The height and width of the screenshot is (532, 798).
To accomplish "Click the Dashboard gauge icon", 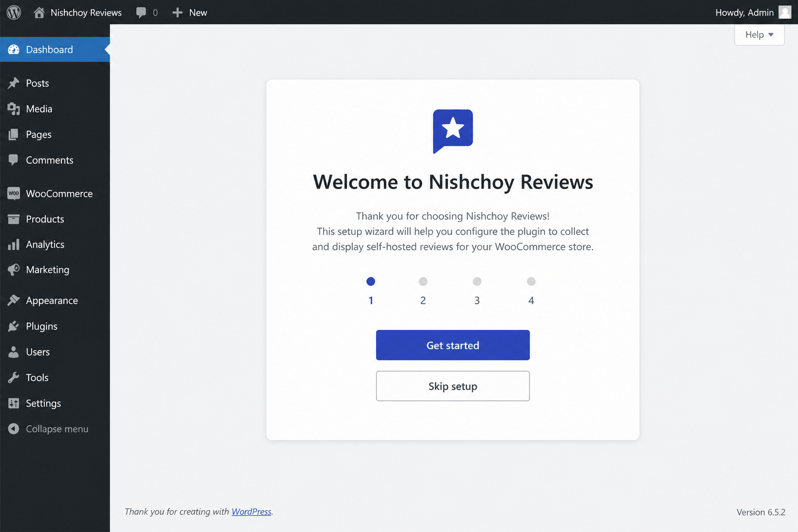I will click(x=14, y=49).
